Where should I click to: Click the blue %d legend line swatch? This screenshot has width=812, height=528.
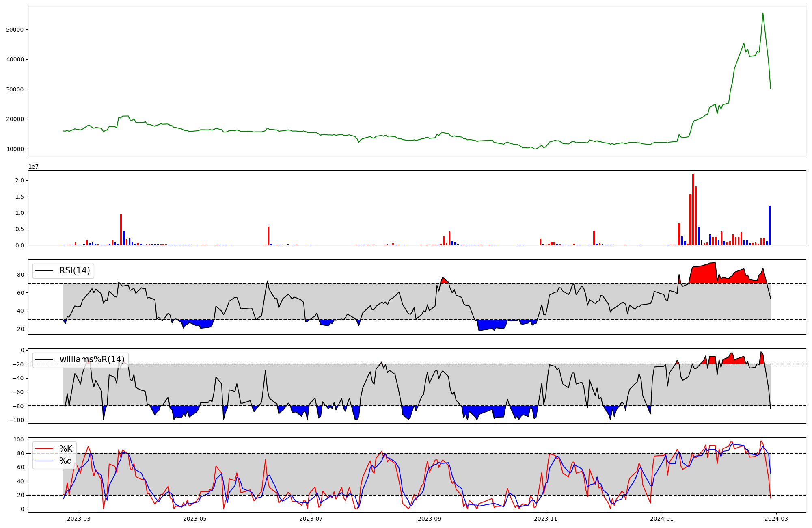point(44,461)
